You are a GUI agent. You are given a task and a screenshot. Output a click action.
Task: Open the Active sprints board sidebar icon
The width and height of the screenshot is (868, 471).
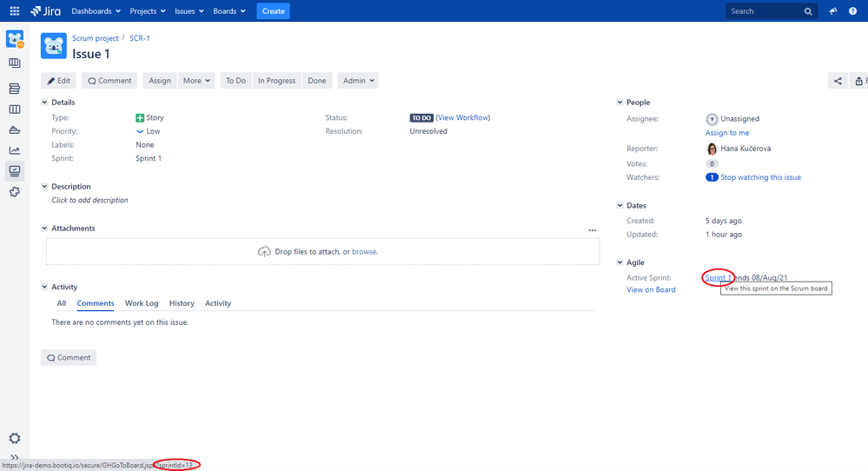[15, 109]
